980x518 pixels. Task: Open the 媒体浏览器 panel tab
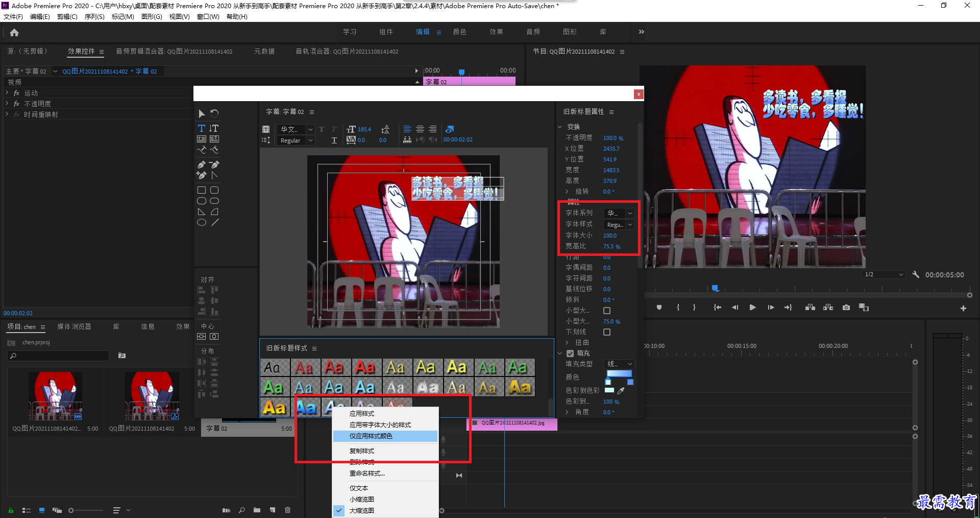point(74,326)
